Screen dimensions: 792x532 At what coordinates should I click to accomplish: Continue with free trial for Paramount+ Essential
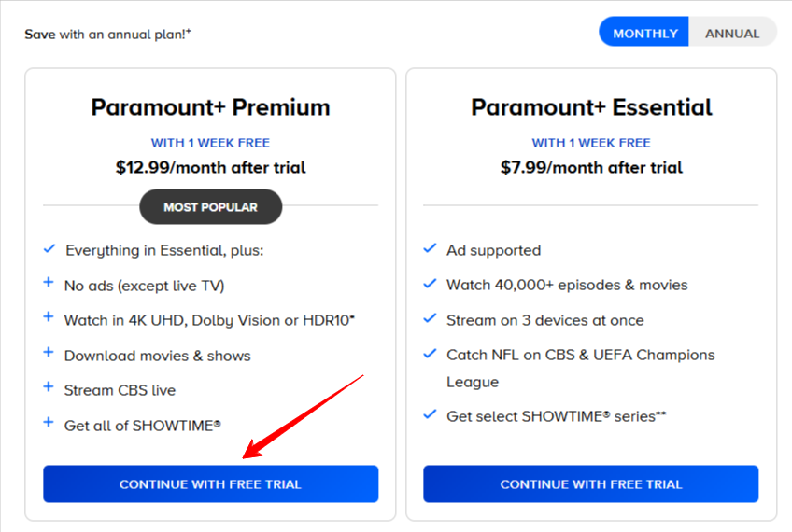click(x=590, y=484)
